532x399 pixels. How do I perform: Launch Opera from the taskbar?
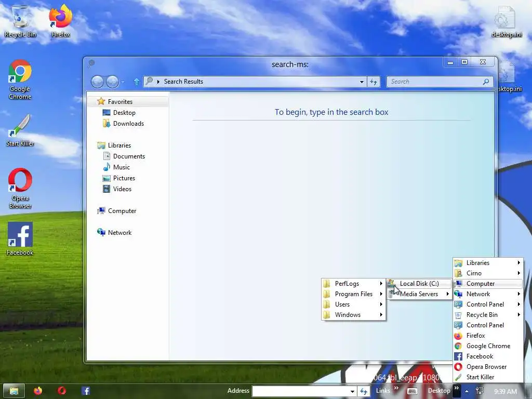(x=62, y=391)
